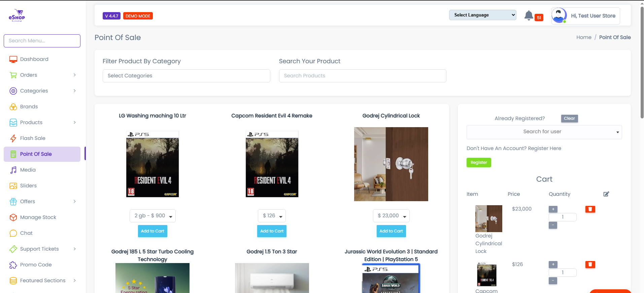Expand the Products sidebar menu

point(42,122)
